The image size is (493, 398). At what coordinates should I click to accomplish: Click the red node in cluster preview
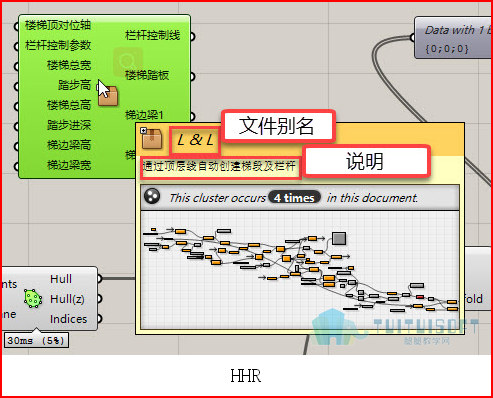pyautogui.click(x=420, y=297)
